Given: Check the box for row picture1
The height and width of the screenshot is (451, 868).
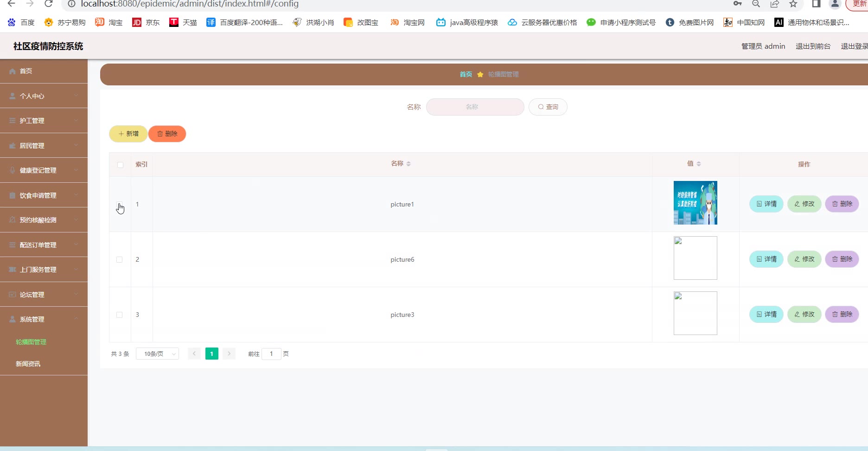Looking at the screenshot, I should [120, 204].
